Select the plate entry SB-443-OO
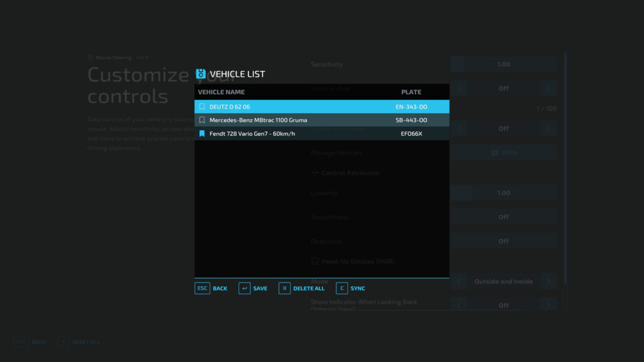Viewport: 644px width, 362px height. [x=411, y=120]
